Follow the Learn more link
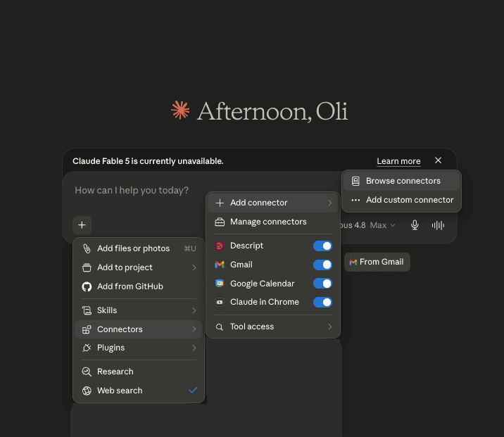504x437 pixels. pos(398,161)
